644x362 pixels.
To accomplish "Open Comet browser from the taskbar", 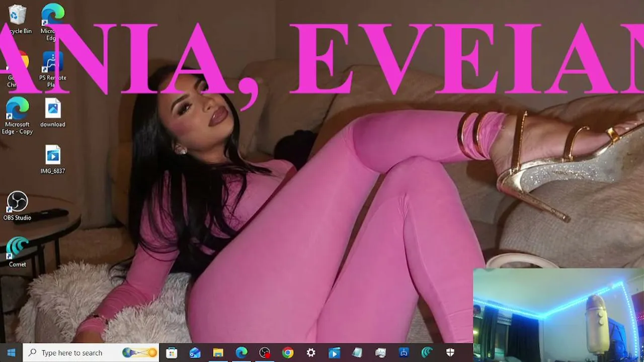I will pos(427,352).
